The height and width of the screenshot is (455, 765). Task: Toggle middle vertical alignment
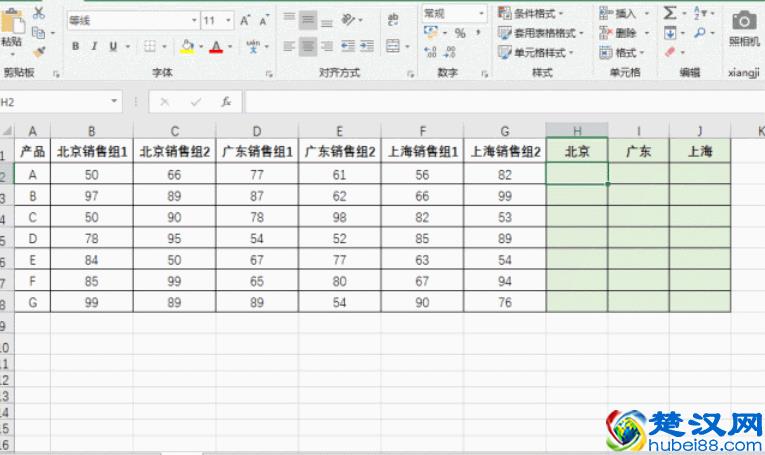coord(308,20)
